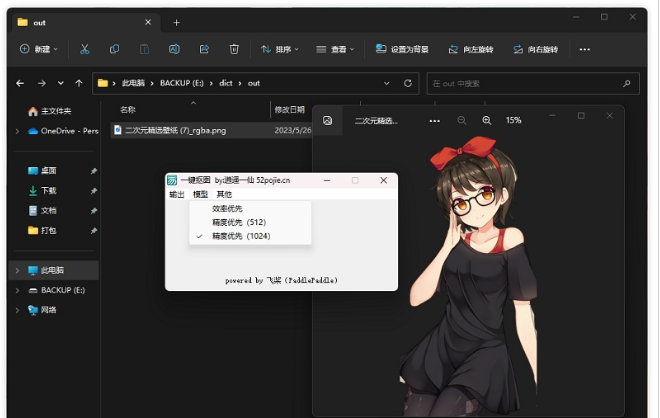
Task: Click the Photos app image icon
Action: tap(327, 121)
